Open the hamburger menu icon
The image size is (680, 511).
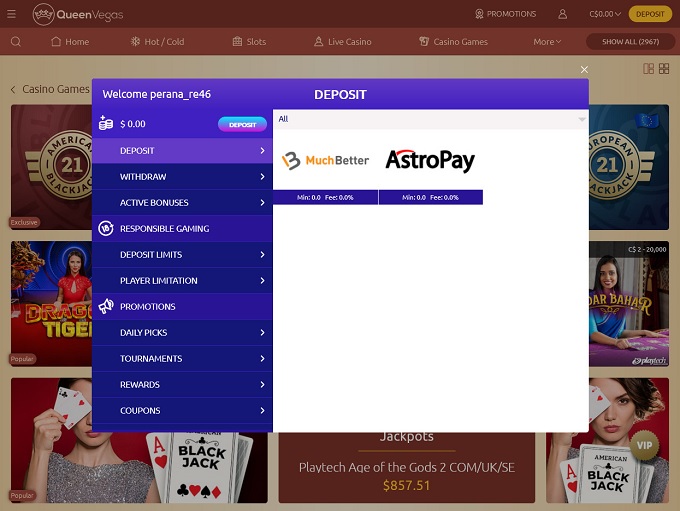coord(12,14)
